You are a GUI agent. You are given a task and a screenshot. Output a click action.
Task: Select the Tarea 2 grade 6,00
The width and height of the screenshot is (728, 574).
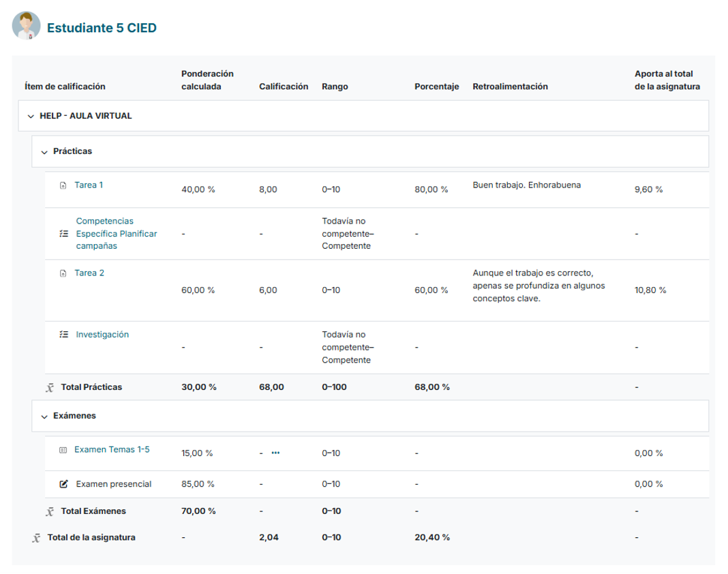268,290
